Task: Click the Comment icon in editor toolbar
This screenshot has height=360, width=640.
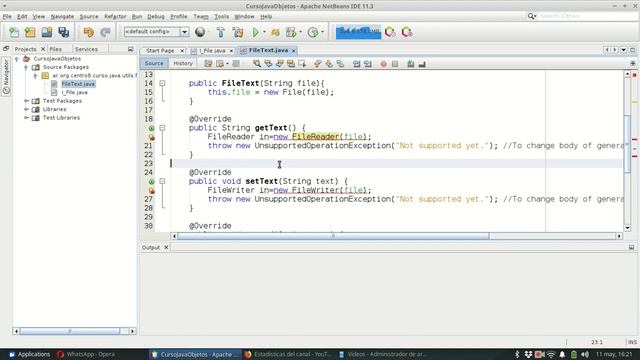Action: [x=411, y=64]
